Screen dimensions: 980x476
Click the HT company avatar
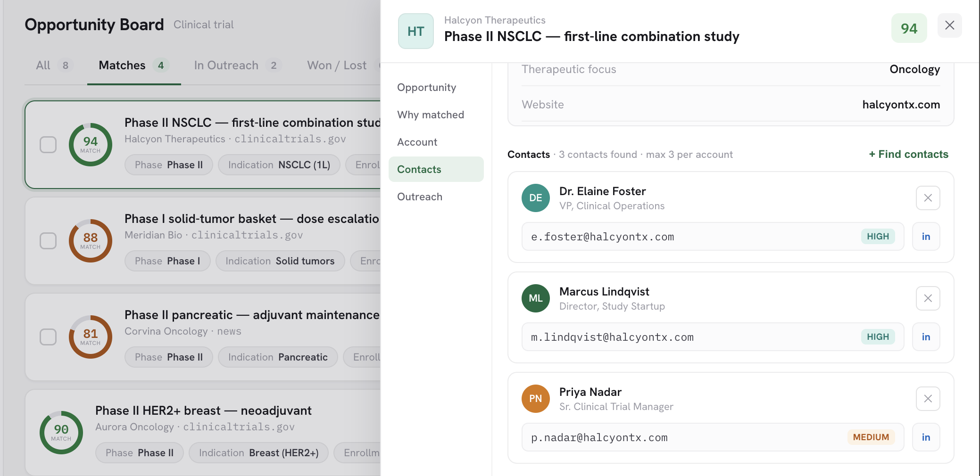click(415, 31)
